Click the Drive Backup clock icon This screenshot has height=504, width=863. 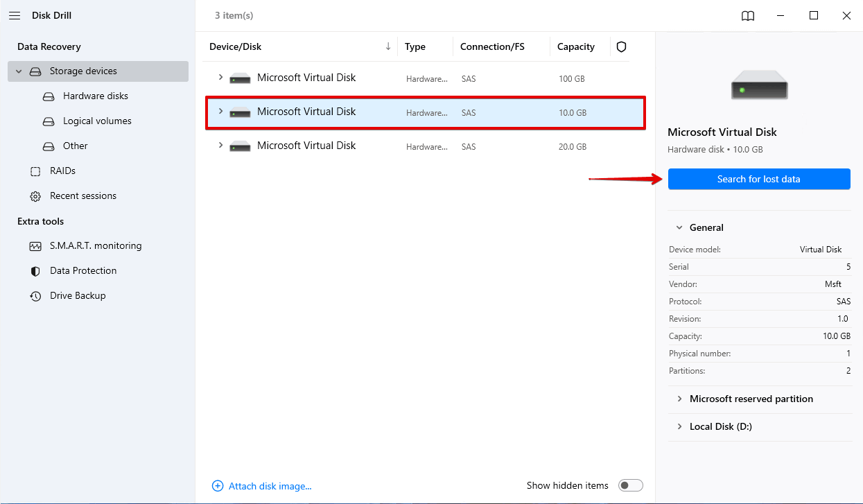click(x=35, y=296)
